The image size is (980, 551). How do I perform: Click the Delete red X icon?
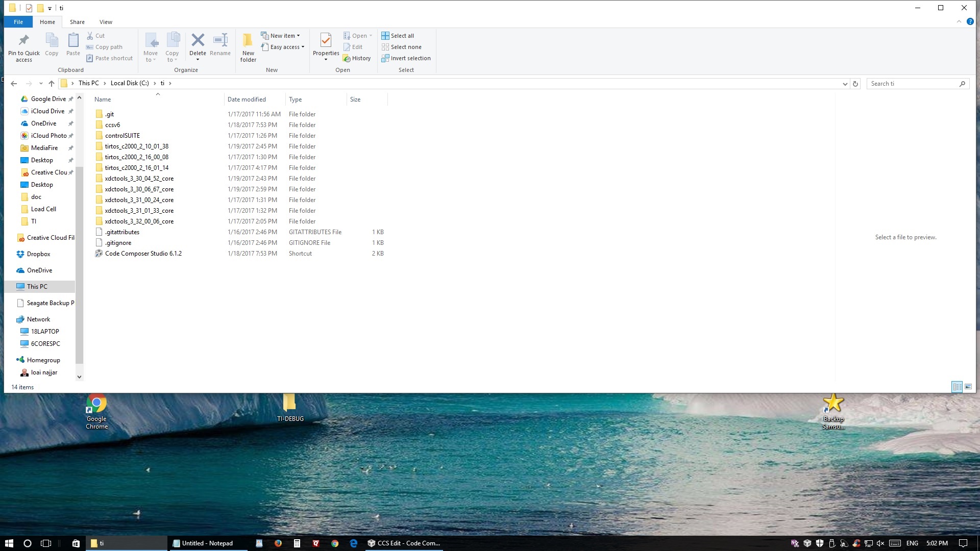[198, 40]
